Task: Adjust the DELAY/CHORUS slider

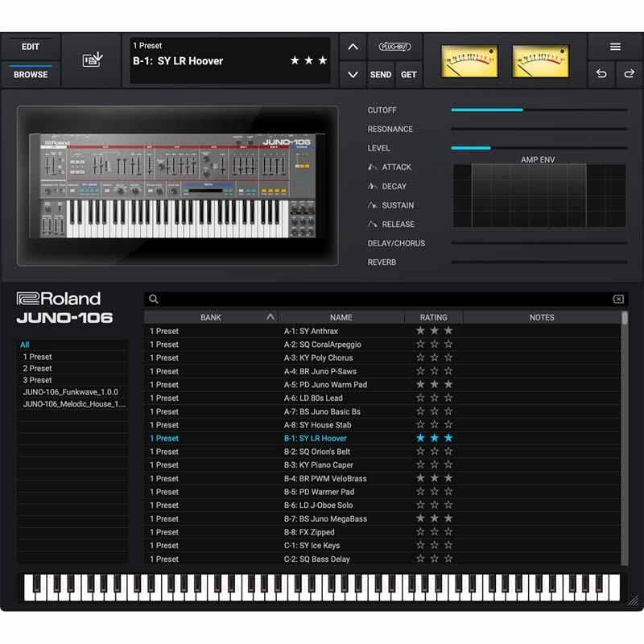Action: coord(539,243)
